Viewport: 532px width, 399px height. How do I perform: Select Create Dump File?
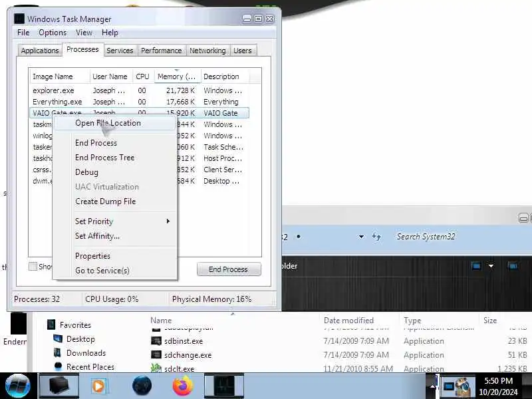(114, 201)
